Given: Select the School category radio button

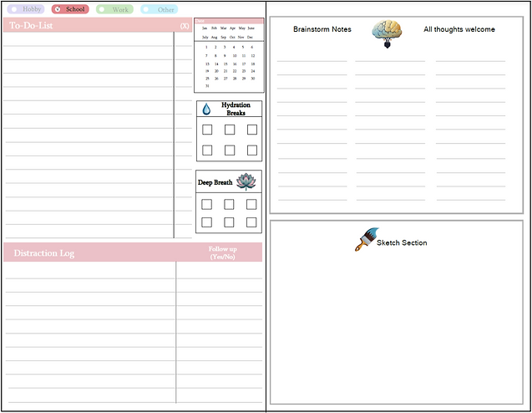Looking at the screenshot, I should click(x=58, y=9).
